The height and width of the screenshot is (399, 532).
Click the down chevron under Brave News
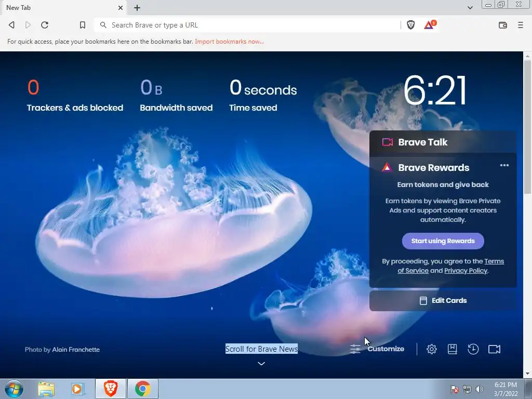click(261, 364)
